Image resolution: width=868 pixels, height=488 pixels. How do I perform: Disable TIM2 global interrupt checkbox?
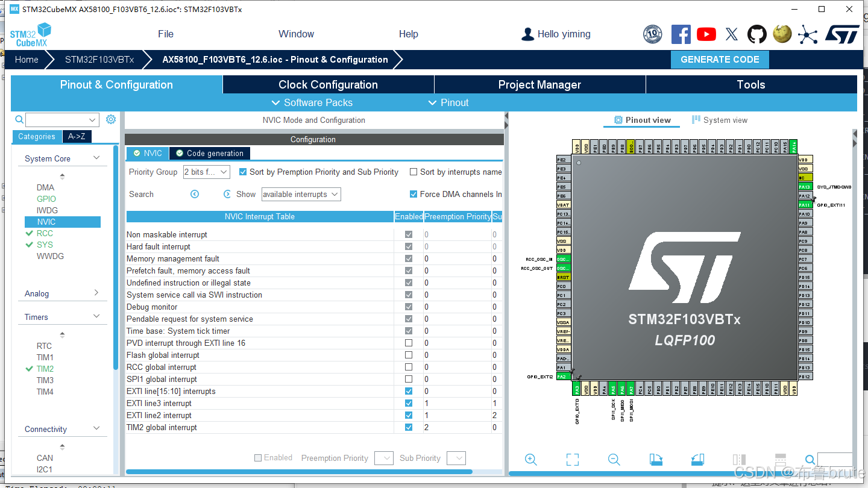[x=409, y=427]
